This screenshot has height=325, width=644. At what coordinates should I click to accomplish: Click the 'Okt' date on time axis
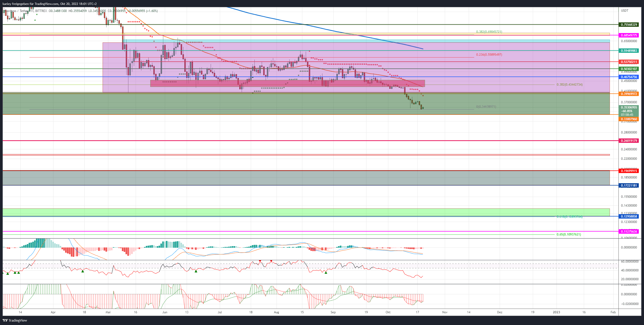tap(388, 312)
